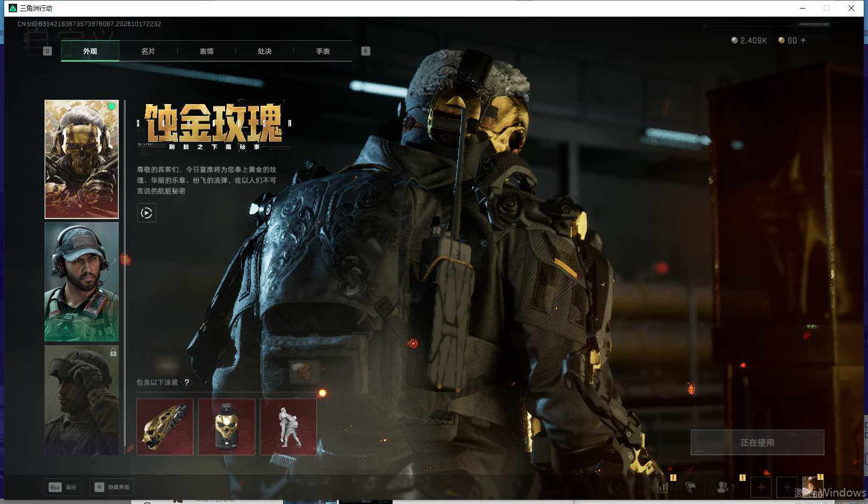The width and height of the screenshot is (868, 504).
Task: Open the player avatar portrait
Action: pos(812,487)
